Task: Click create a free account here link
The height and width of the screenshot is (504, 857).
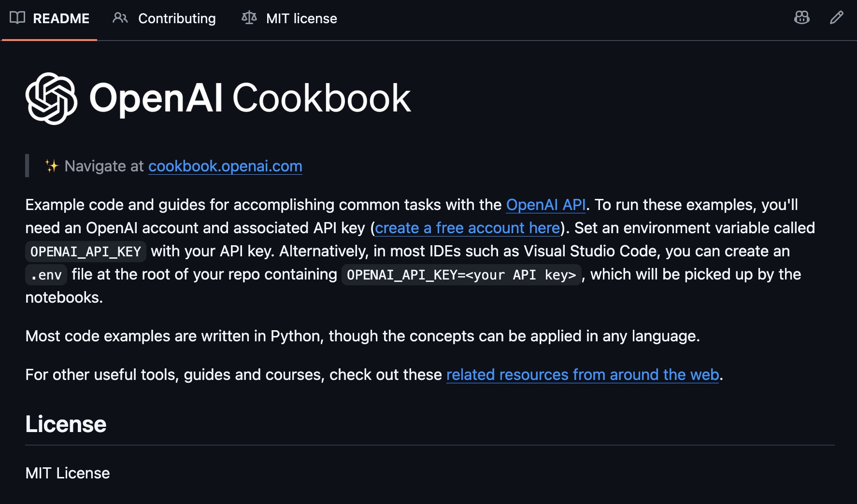Action: coord(467,228)
